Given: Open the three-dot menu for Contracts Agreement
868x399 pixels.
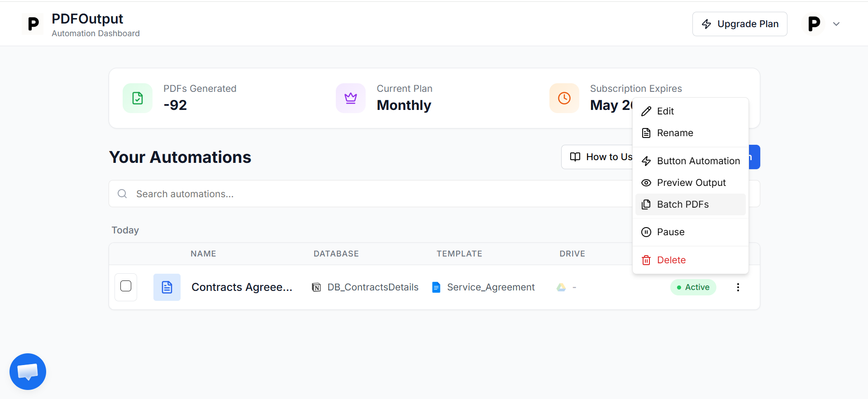Looking at the screenshot, I should tap(738, 287).
